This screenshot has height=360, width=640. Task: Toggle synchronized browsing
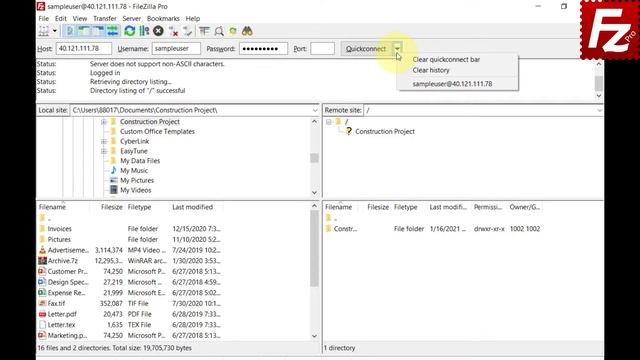pos(233,31)
